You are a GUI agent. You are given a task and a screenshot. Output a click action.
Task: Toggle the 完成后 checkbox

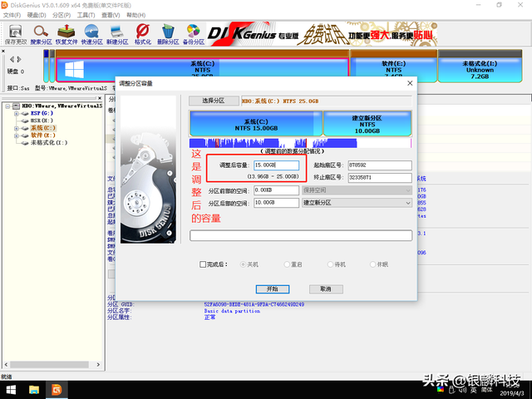203,264
